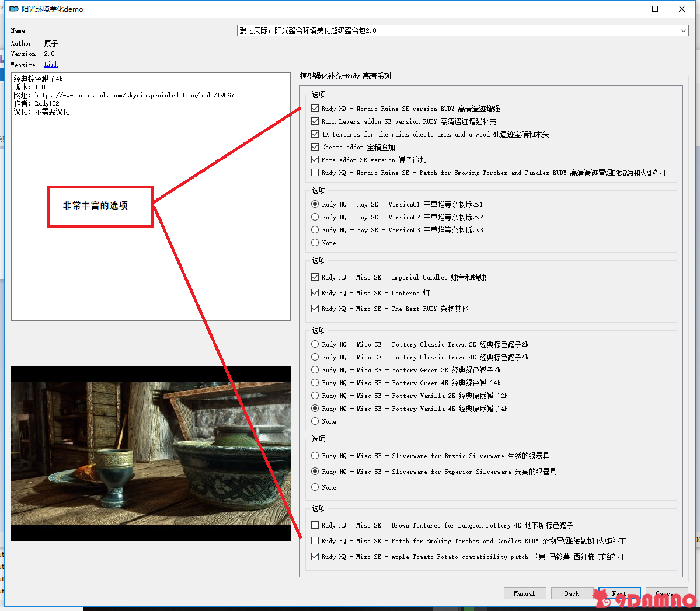Select None in the silverware group
700x611 pixels.
click(315, 487)
